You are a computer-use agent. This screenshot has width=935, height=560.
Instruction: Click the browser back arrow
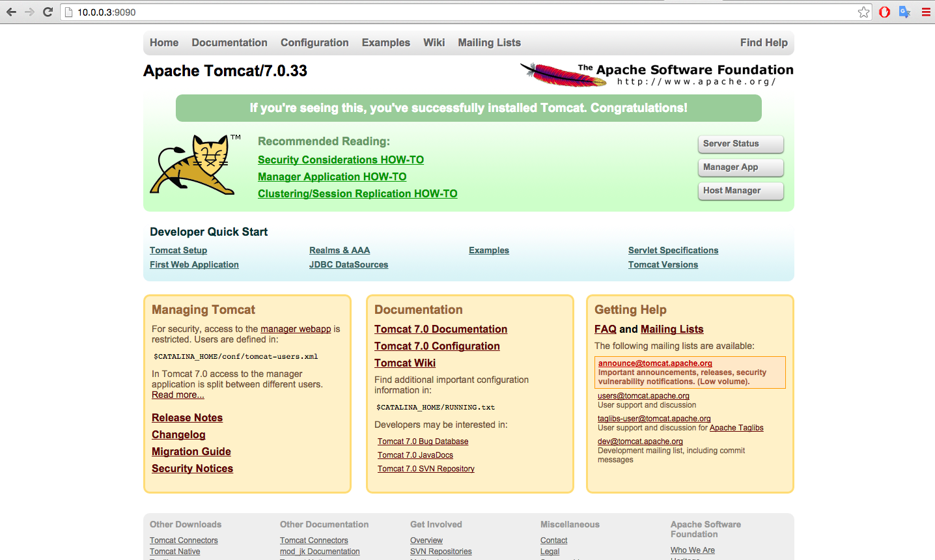coord(11,12)
